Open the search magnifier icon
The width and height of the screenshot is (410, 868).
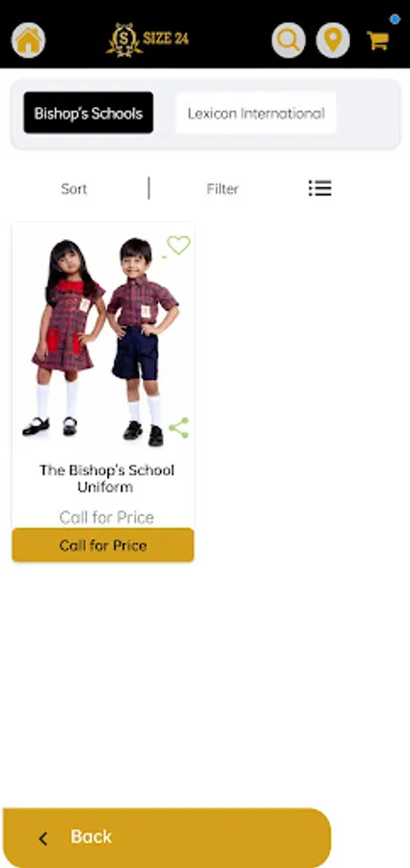click(288, 41)
